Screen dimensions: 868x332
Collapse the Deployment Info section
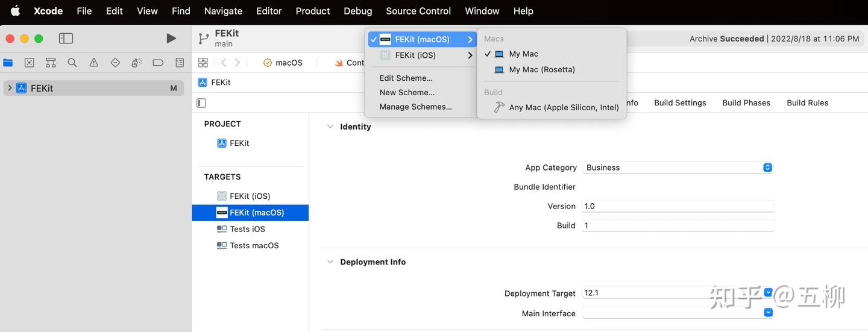point(330,262)
